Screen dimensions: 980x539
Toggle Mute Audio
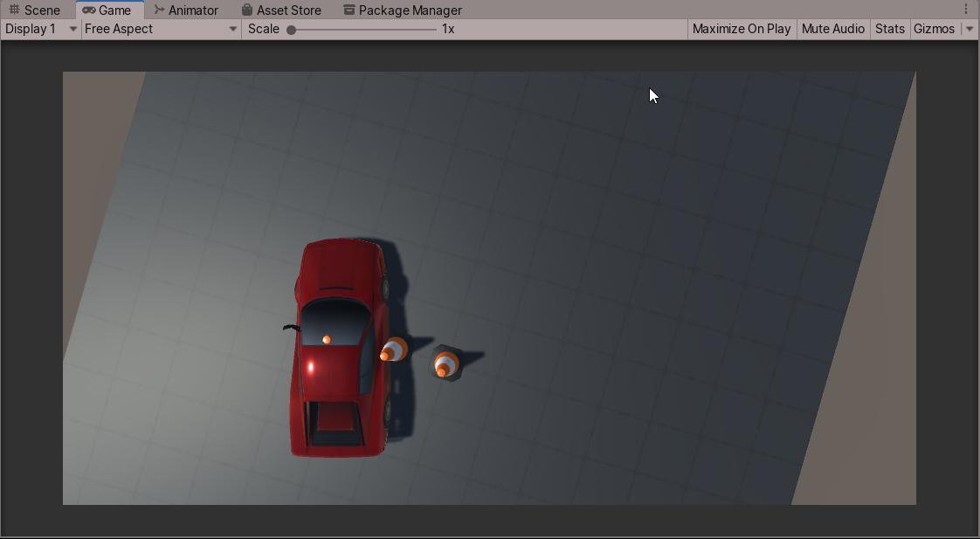[x=833, y=29]
